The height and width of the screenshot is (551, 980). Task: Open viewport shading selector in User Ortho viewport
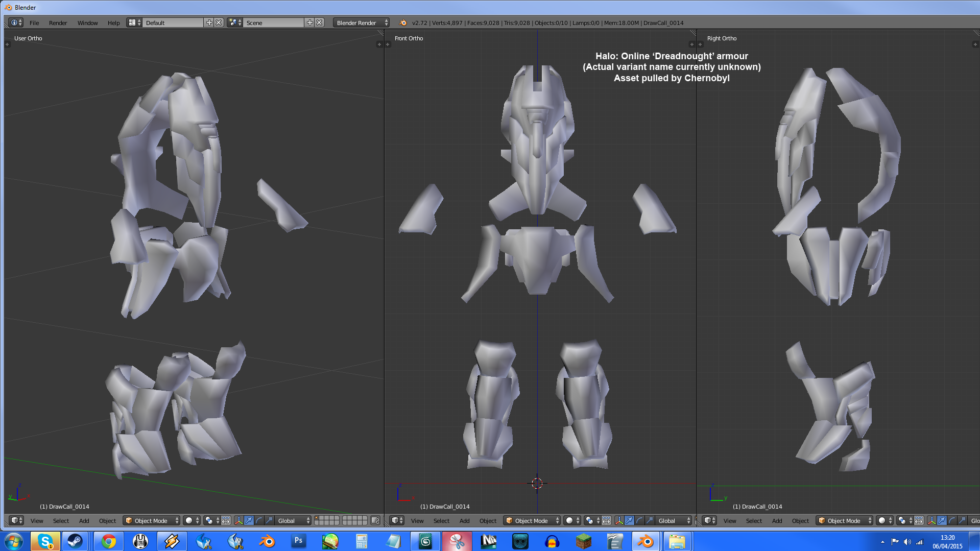coord(192,520)
